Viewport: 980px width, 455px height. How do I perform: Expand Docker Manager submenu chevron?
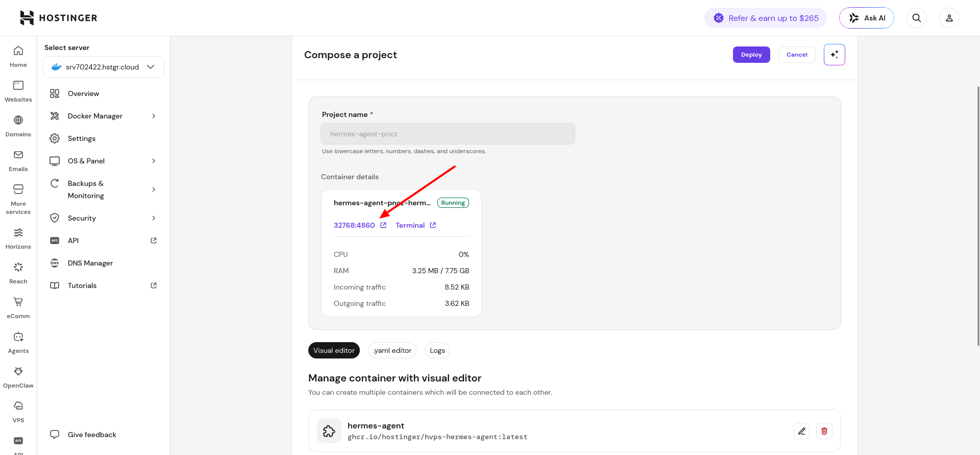coord(154,116)
